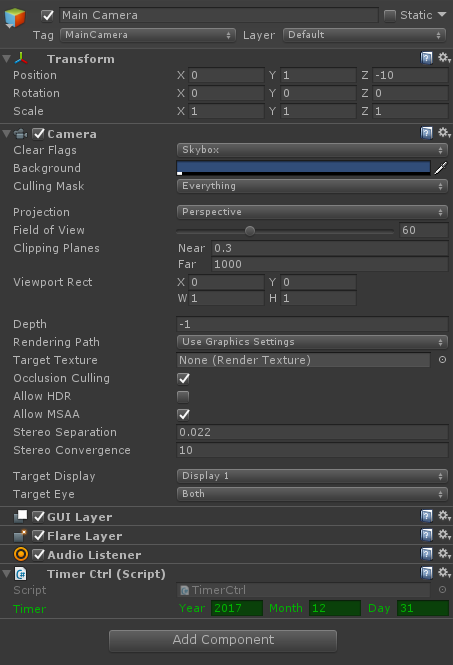The width and height of the screenshot is (453, 665).
Task: Open Audio Listener help icon
Action: [x=426, y=554]
